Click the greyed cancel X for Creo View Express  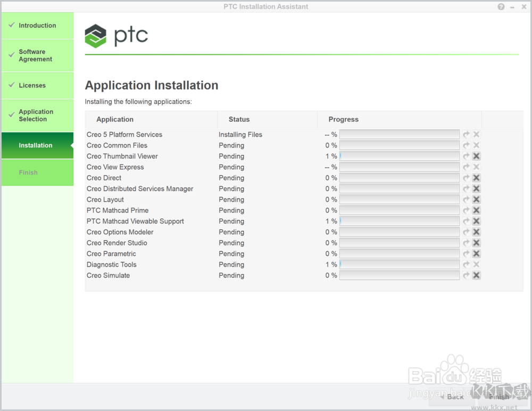(476, 167)
